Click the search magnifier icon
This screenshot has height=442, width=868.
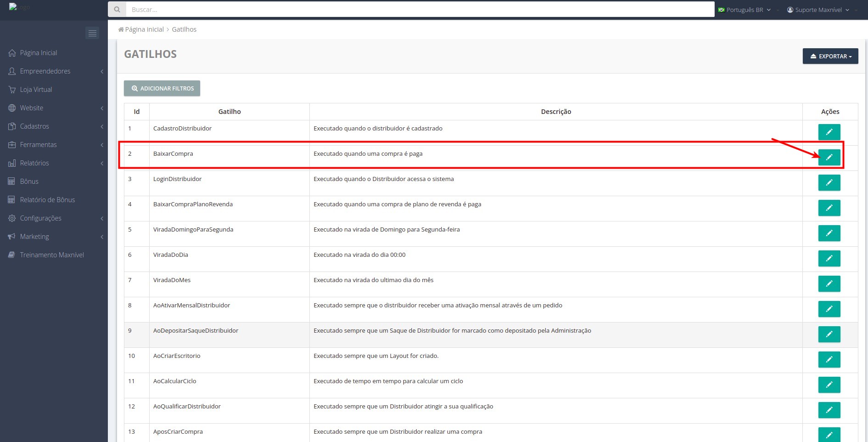pos(117,10)
